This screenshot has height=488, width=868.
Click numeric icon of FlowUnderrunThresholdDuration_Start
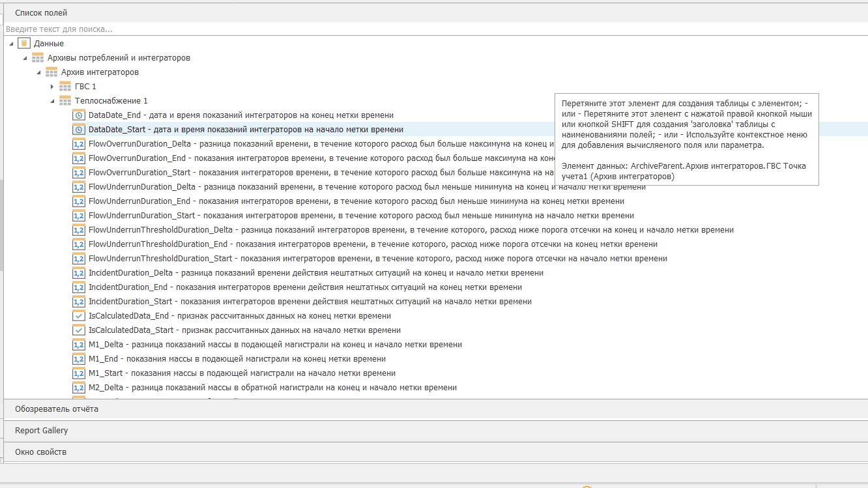point(79,258)
